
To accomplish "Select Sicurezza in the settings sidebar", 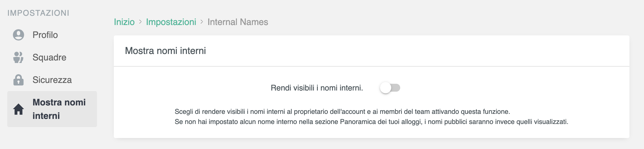I will [x=52, y=80].
